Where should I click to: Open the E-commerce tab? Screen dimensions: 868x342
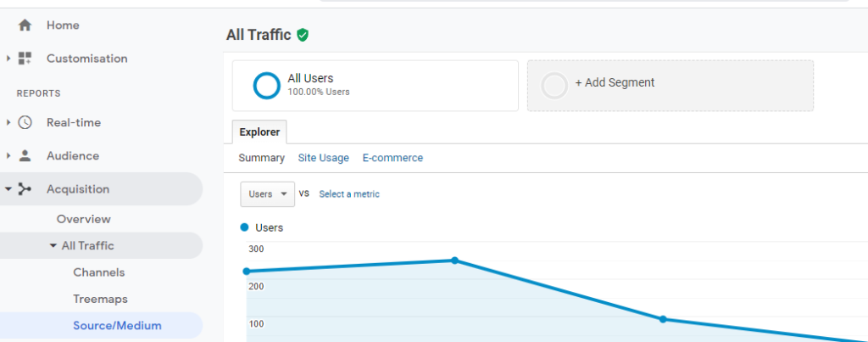pyautogui.click(x=392, y=158)
